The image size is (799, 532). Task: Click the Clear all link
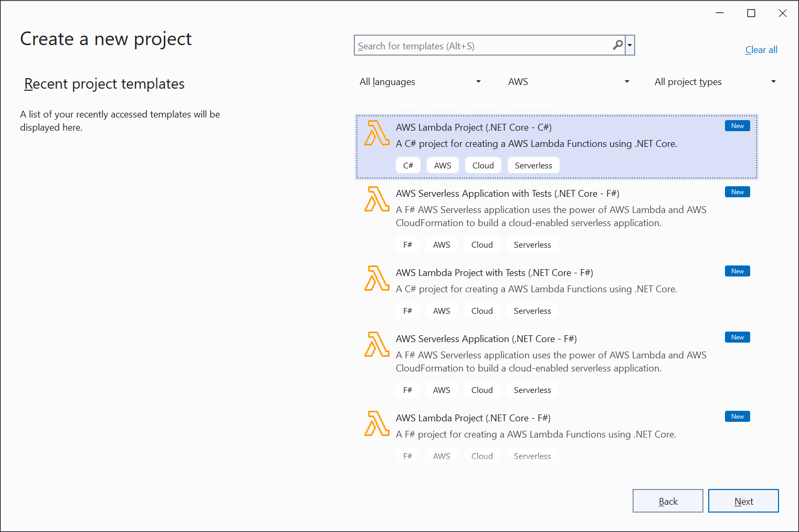point(761,50)
